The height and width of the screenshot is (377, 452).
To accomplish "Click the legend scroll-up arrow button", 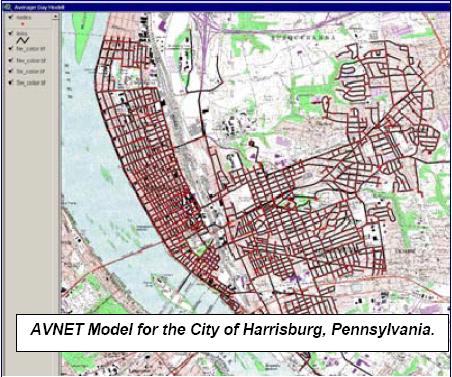I will coord(56,17).
